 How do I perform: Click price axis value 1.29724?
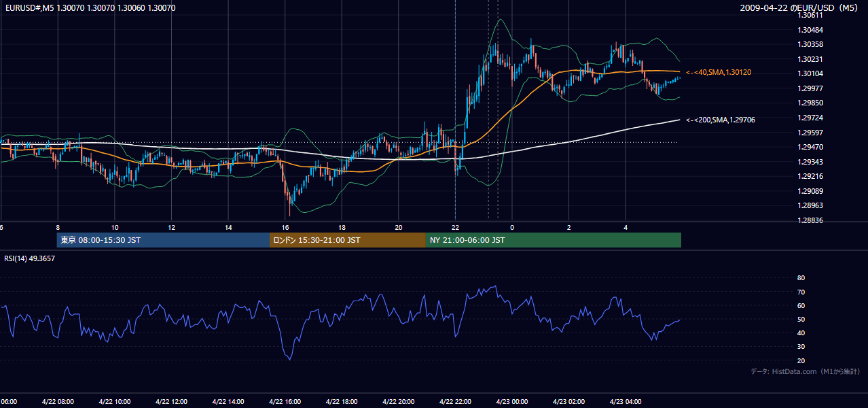pyautogui.click(x=810, y=118)
